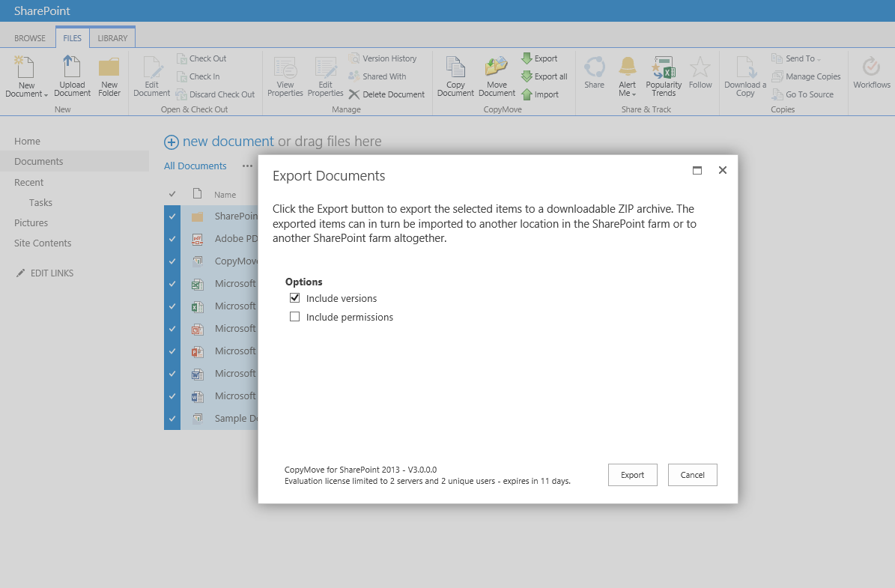Check Include permissions option
This screenshot has width=895, height=588.
294,317
